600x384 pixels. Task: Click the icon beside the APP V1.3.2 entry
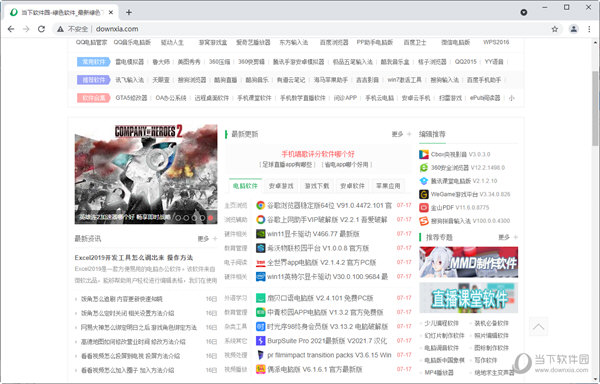click(x=261, y=312)
